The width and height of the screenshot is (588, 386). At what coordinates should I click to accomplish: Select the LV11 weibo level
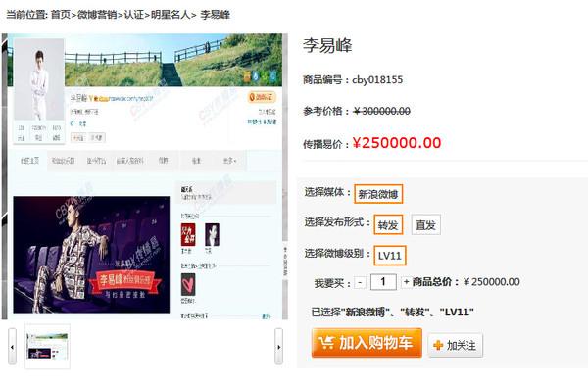point(390,256)
